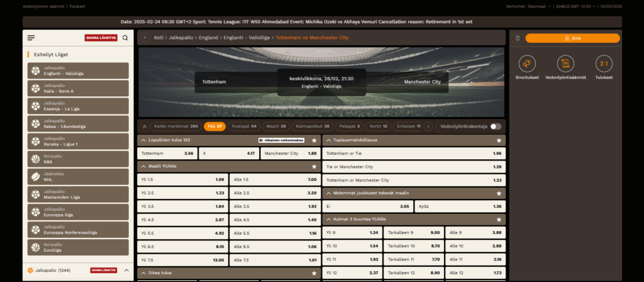644x282 pixels.
Task: Go to Jalkapallo in breadcrumb
Action: pyautogui.click(x=181, y=37)
